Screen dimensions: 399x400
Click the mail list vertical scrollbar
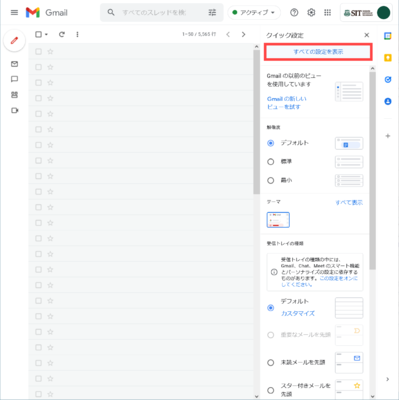point(256,122)
